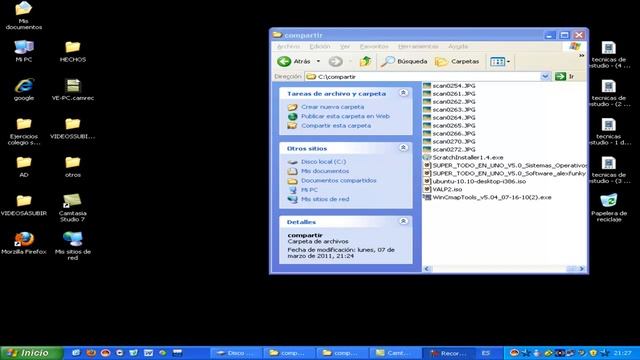The height and width of the screenshot is (360, 640).
Task: Open the Búsqueda search tool
Action: pyautogui.click(x=404, y=62)
